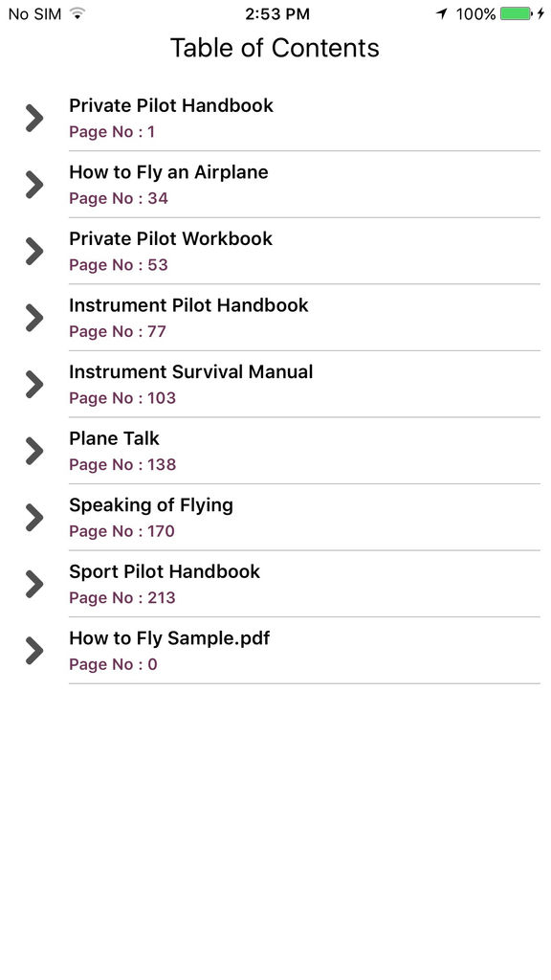This screenshot has width=551, height=980.
Task: Open Sport Pilot Handbook on page 213
Action: tap(275, 585)
